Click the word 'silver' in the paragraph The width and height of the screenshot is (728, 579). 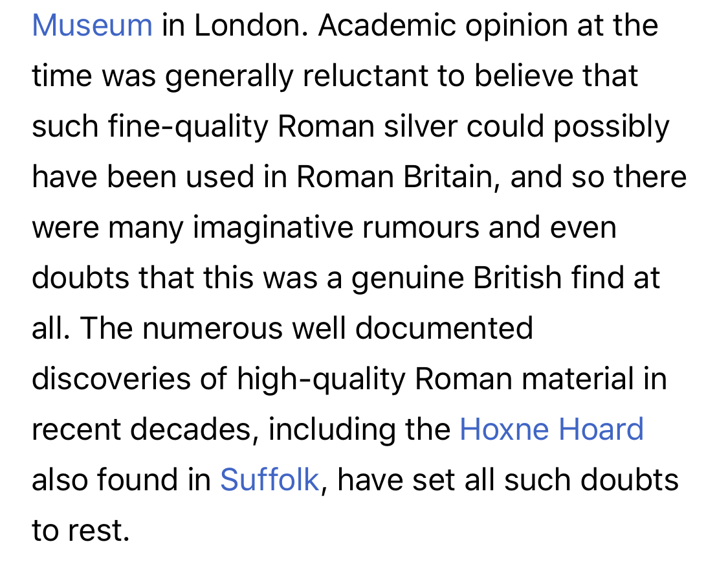[421, 126]
